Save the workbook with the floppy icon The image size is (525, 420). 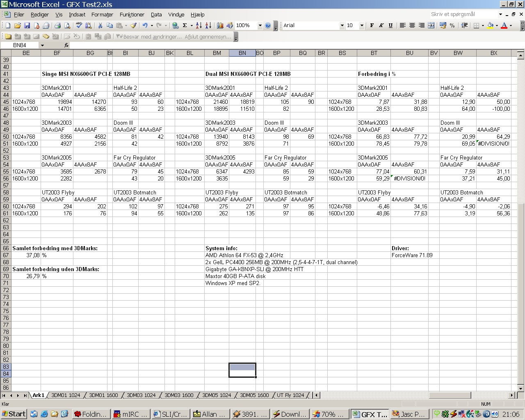27,25
